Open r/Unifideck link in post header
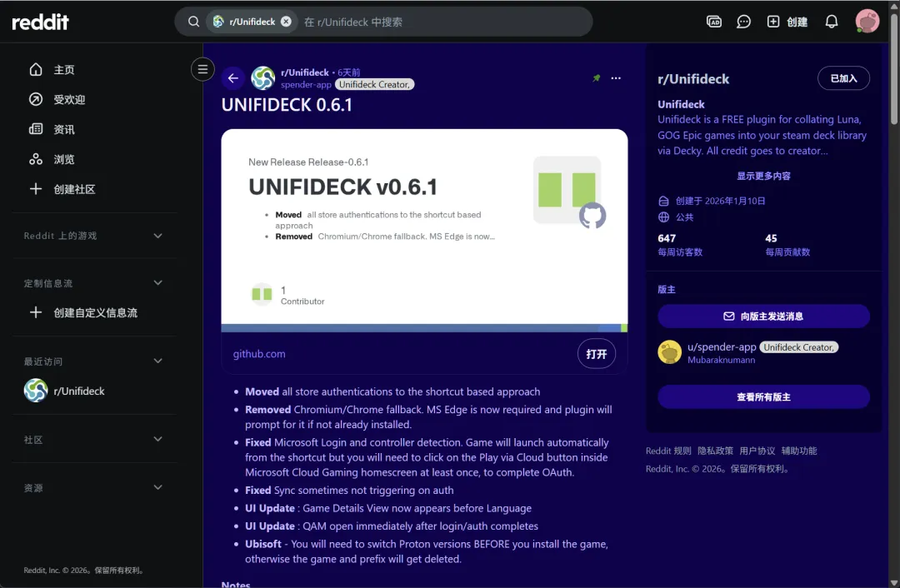 click(x=305, y=72)
